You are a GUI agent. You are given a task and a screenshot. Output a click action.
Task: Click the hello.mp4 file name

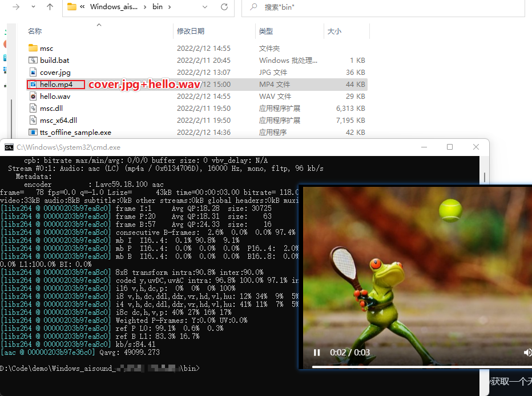point(57,84)
